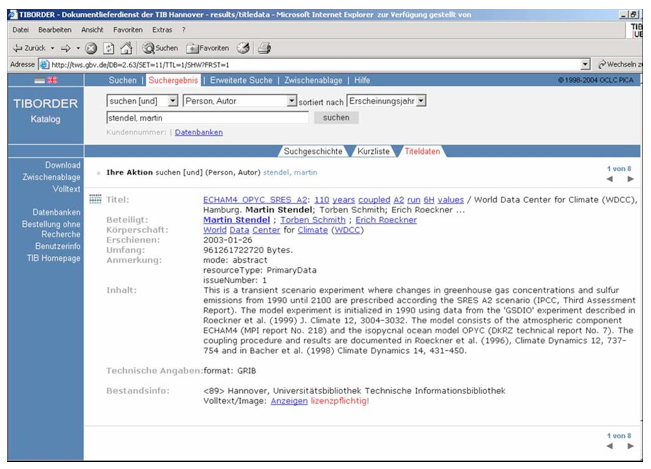
Task: Click the Erich Roeckner author link
Action: (386, 220)
